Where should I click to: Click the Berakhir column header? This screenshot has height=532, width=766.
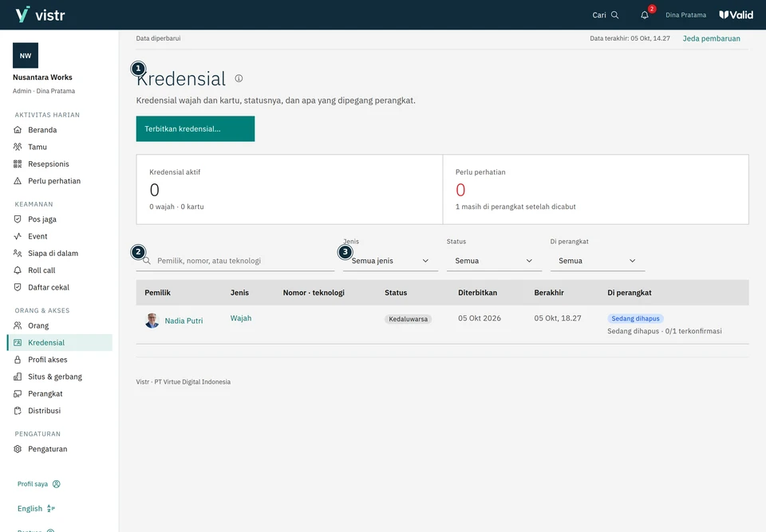point(549,293)
